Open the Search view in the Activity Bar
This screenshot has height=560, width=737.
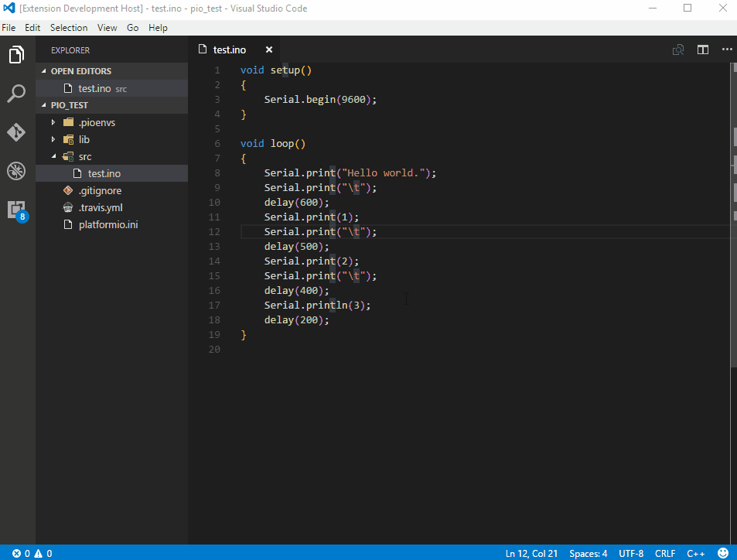[x=16, y=94]
